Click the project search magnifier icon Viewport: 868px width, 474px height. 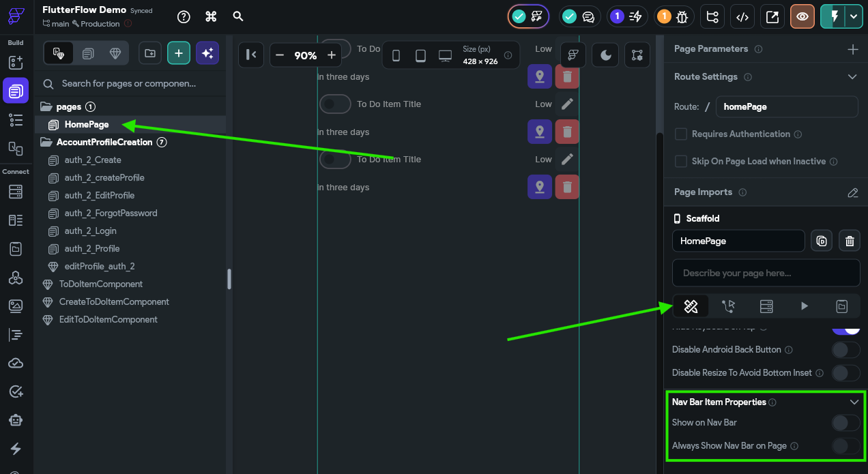[x=238, y=16]
